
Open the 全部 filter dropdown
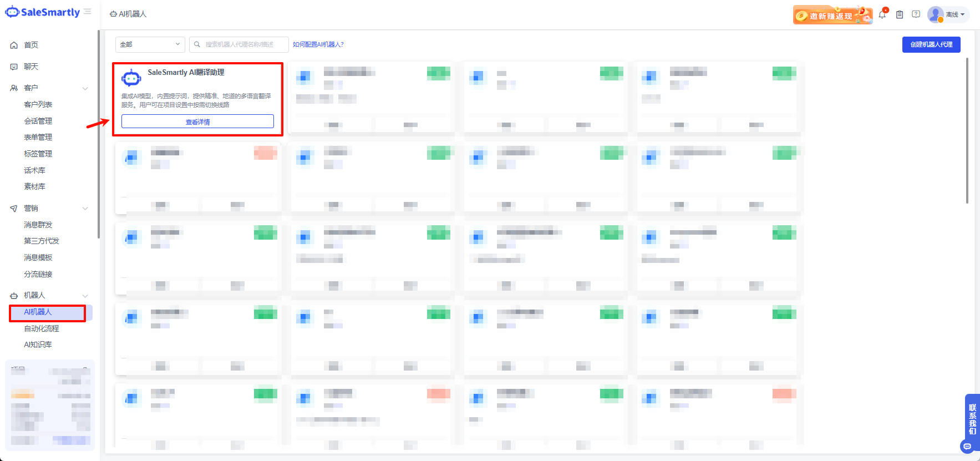coord(150,44)
